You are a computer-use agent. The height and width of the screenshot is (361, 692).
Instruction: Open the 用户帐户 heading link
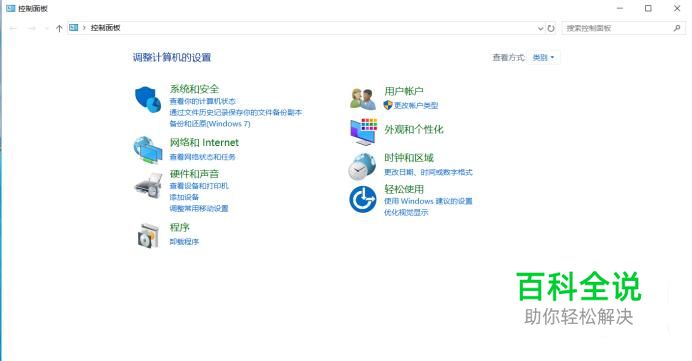coord(404,91)
